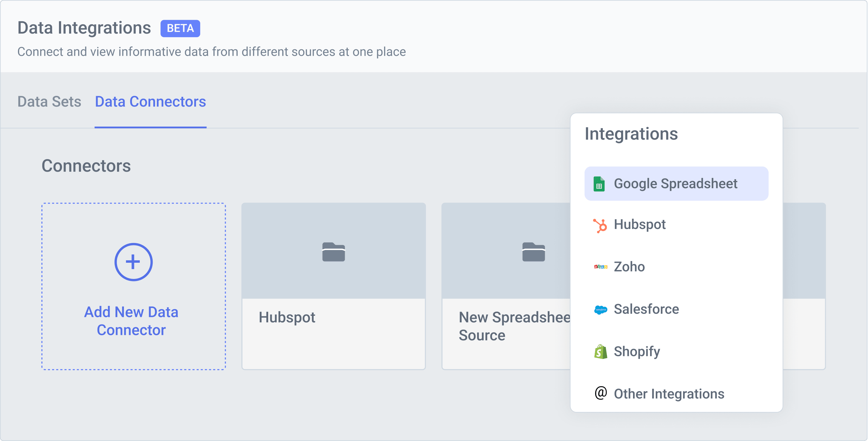The width and height of the screenshot is (868, 441).
Task: Click the folder icon on New Spreadsheet Source card
Action: pos(533,252)
